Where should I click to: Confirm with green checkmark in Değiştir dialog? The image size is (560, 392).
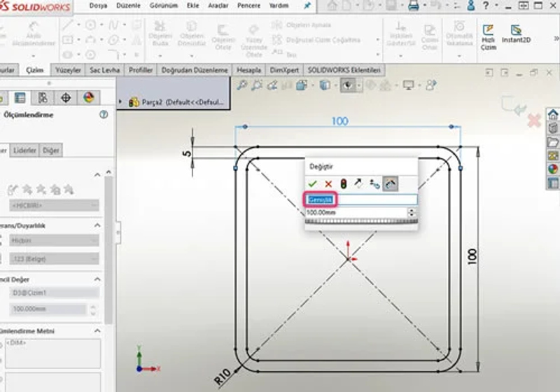click(312, 184)
